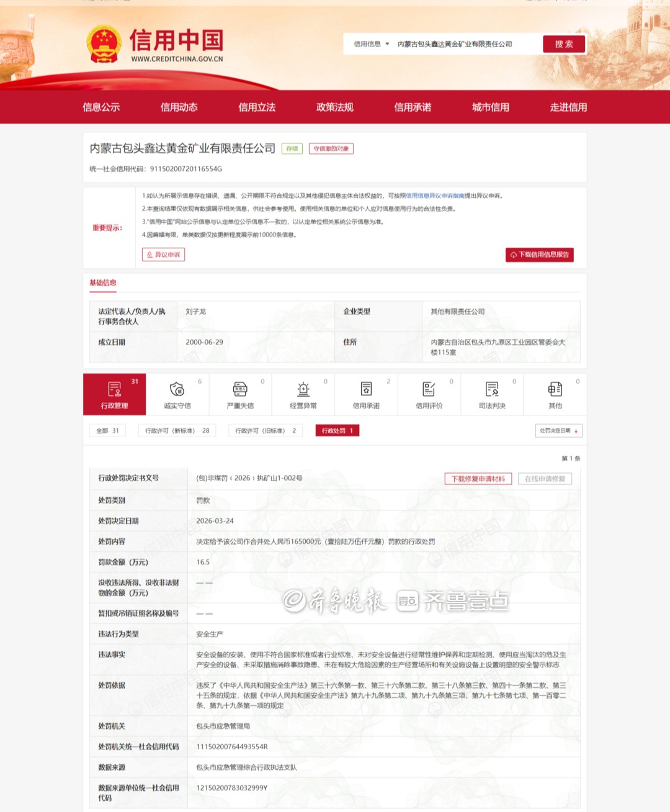
Task: Go to 城市信用 in navigation bar
Action: pos(490,107)
